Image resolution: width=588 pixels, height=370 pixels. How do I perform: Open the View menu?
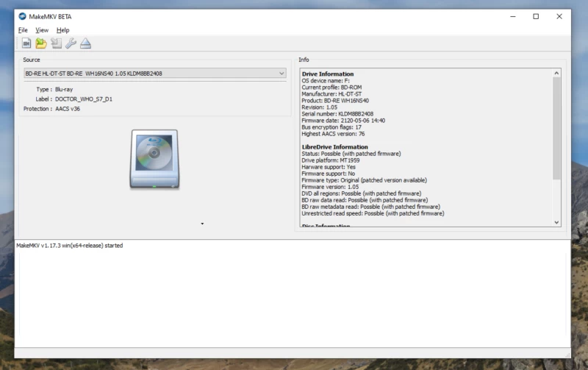(x=42, y=30)
